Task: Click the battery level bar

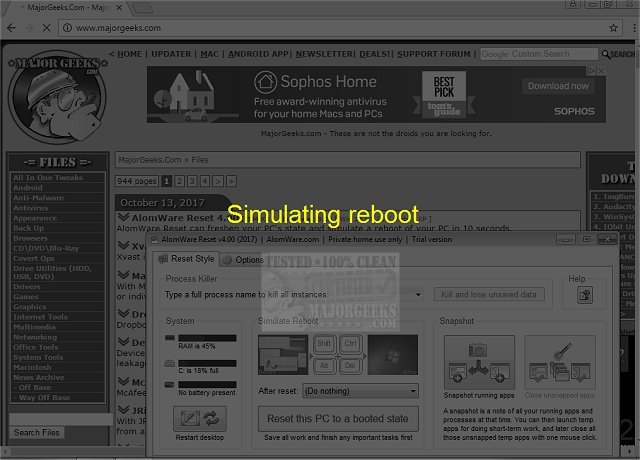Action: [207, 384]
